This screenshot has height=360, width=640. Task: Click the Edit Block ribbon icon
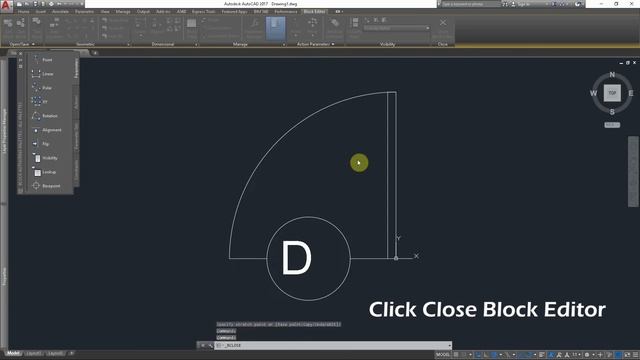click(8, 28)
